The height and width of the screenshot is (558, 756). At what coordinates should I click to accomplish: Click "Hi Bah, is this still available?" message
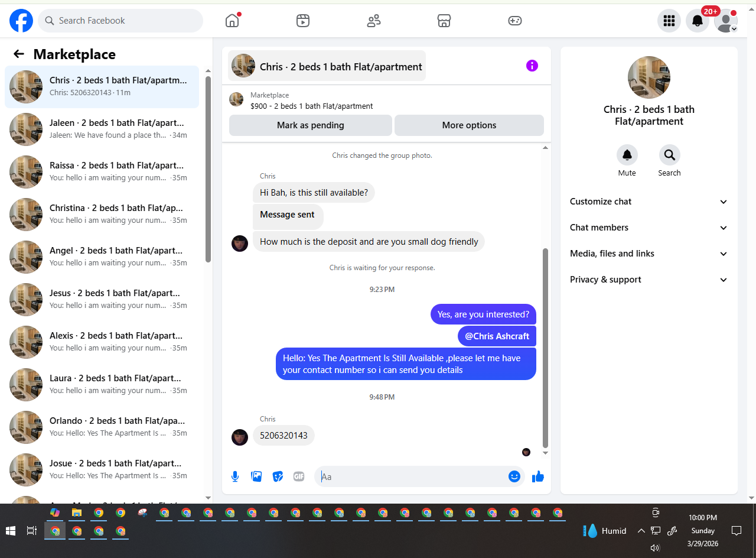click(314, 192)
